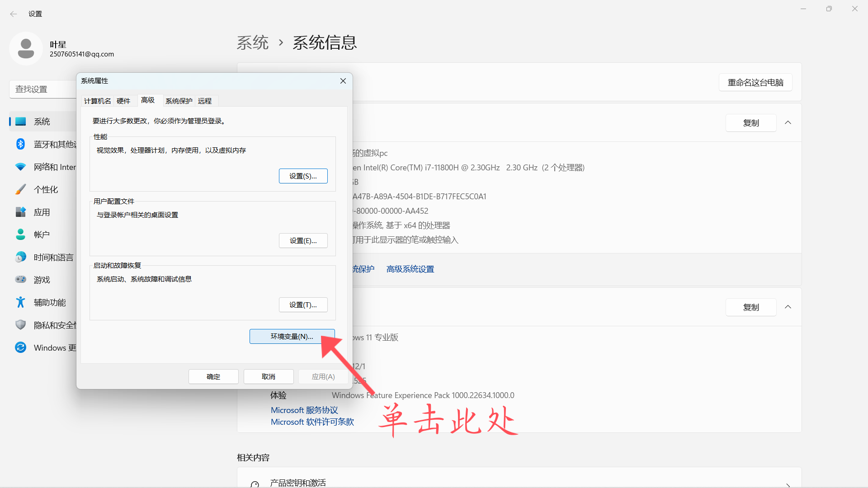Viewport: 868px width, 488px height.
Task: Switch to the 系统保护 tab
Action: coord(179,100)
